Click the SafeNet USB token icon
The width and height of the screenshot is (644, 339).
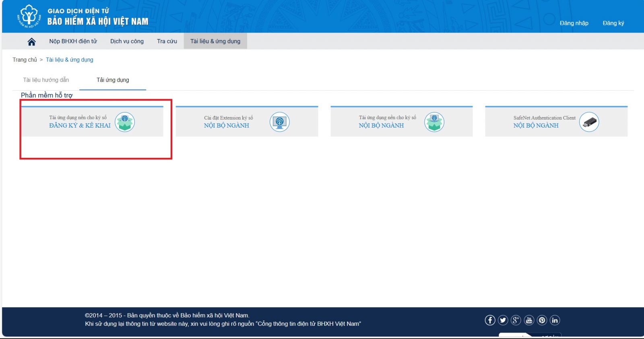click(x=589, y=122)
